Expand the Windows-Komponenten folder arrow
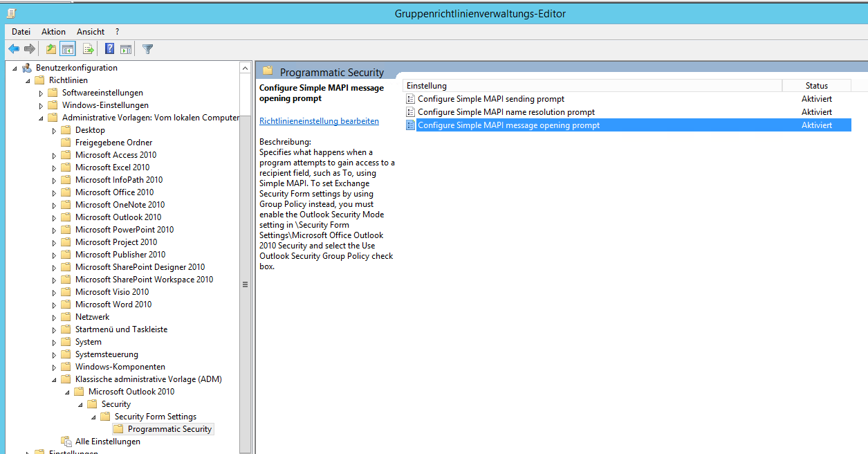 [55, 367]
